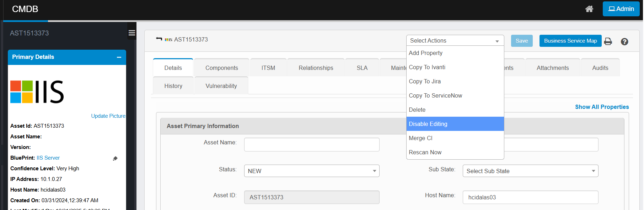Open the help question mark icon

pyautogui.click(x=624, y=42)
